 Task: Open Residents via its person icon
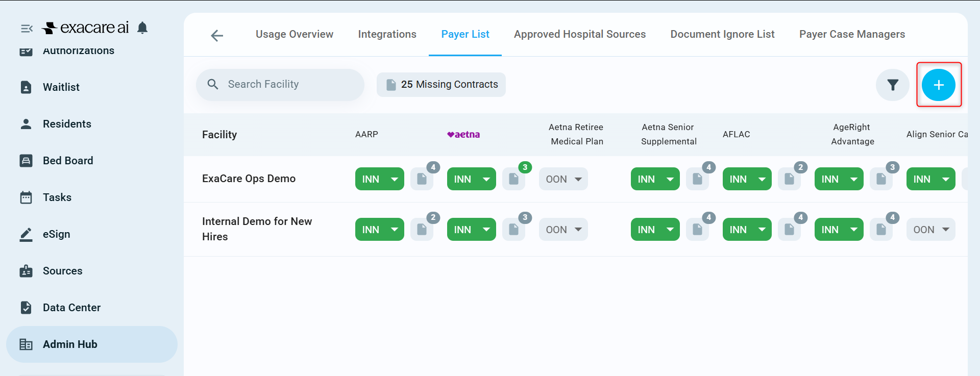26,124
